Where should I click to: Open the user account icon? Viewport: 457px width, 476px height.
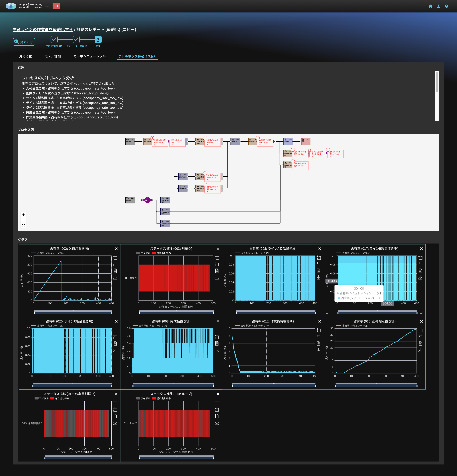point(438,6)
